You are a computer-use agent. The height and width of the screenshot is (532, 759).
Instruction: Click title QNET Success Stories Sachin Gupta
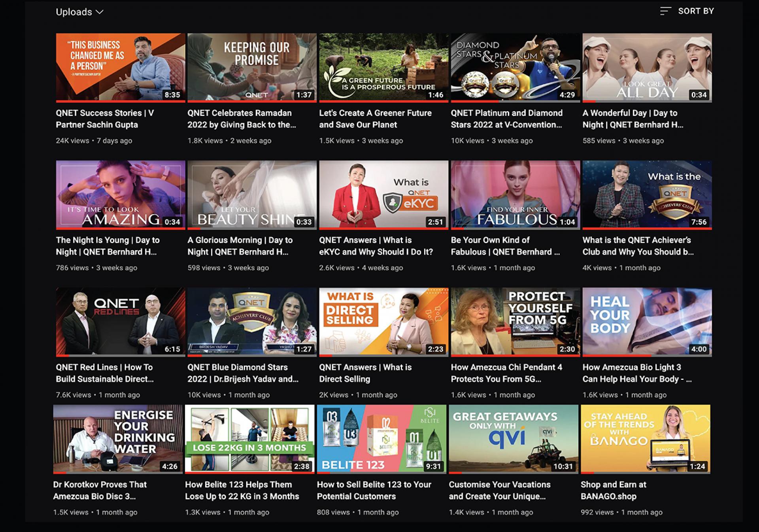click(105, 119)
